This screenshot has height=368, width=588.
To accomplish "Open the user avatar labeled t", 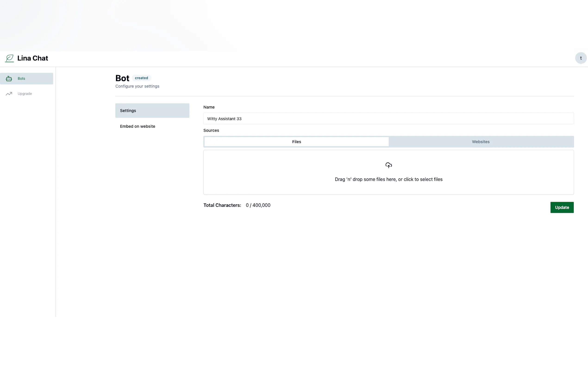I will point(581,58).
